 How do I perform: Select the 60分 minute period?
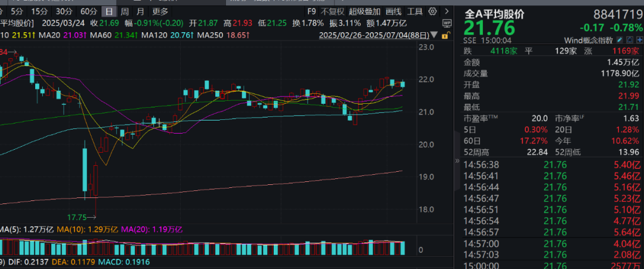[88, 11]
